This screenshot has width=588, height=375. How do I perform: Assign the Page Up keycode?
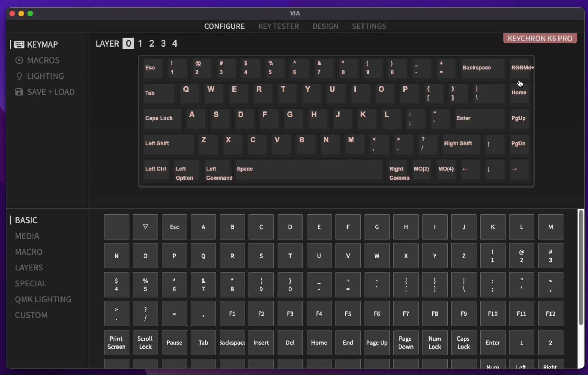[x=377, y=343]
